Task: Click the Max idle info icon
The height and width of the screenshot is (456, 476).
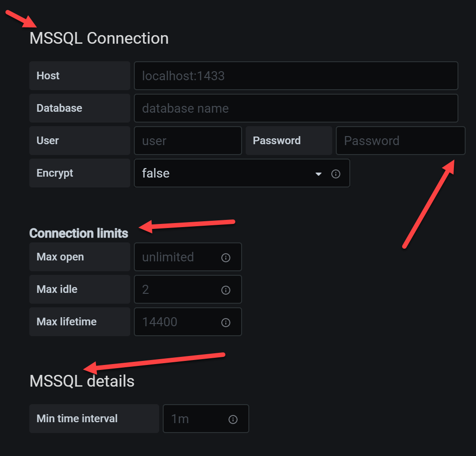Action: point(225,290)
